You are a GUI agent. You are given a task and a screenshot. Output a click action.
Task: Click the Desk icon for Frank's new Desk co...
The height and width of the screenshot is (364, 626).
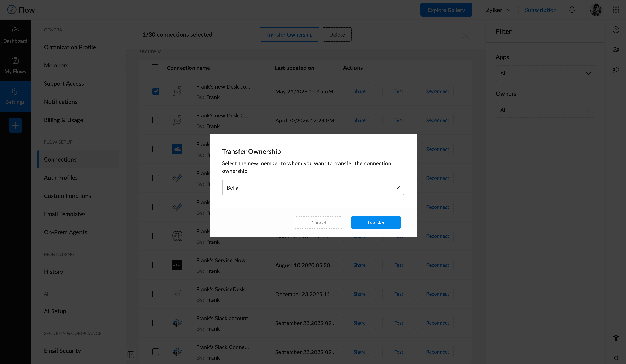click(177, 91)
